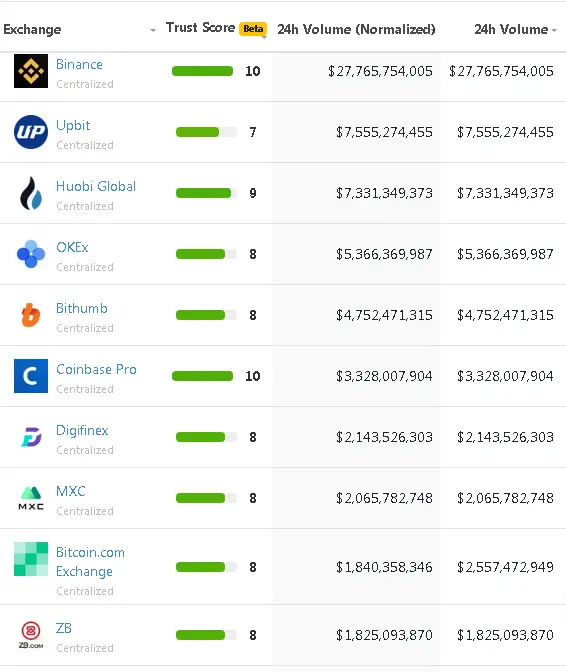Screen dimensions: 566x672
Task: Sort by 24h Volume (Normalized) header
Action: 356,29
